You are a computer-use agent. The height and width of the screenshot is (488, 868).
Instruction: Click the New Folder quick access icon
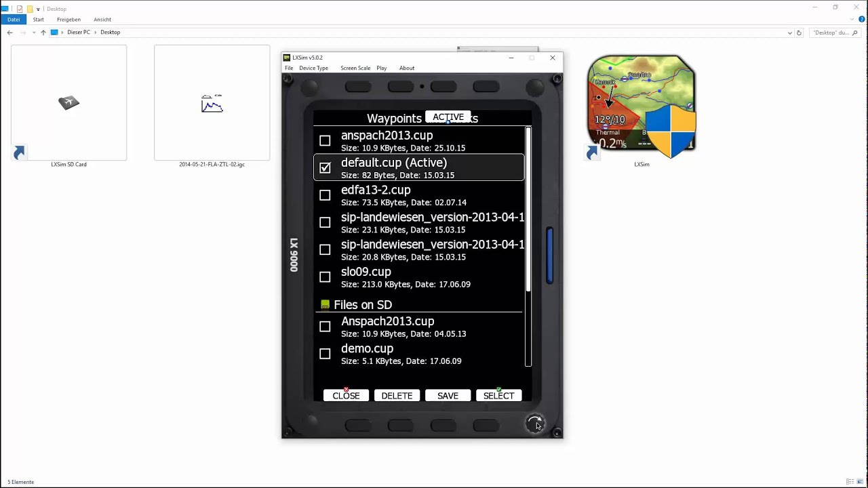coord(29,9)
